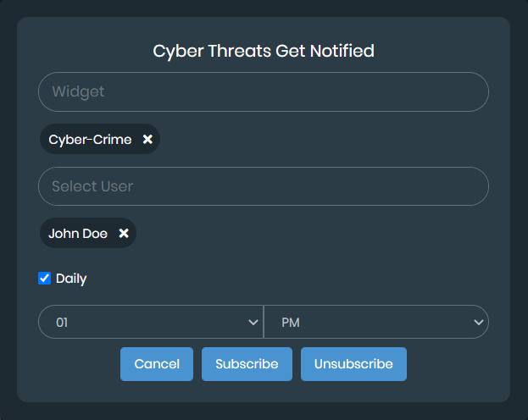Click the Cyber Threats Get Notified heading

point(264,51)
